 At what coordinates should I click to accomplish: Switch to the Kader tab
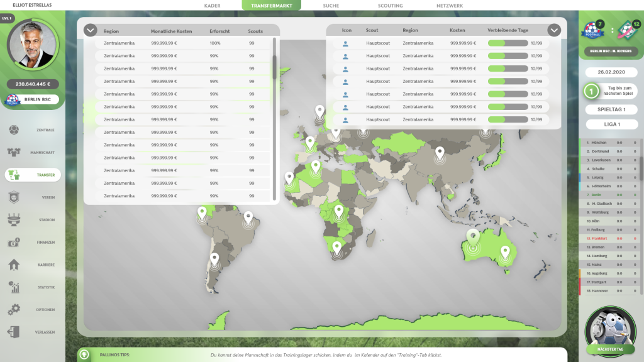pyautogui.click(x=212, y=6)
